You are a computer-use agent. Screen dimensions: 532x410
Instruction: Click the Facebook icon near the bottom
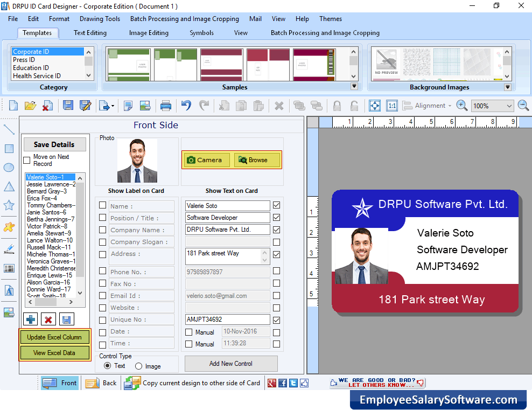282,383
